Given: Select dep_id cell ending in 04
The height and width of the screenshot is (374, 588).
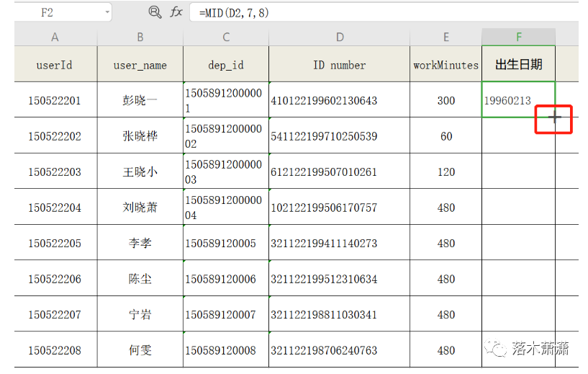Looking at the screenshot, I should tap(226, 207).
